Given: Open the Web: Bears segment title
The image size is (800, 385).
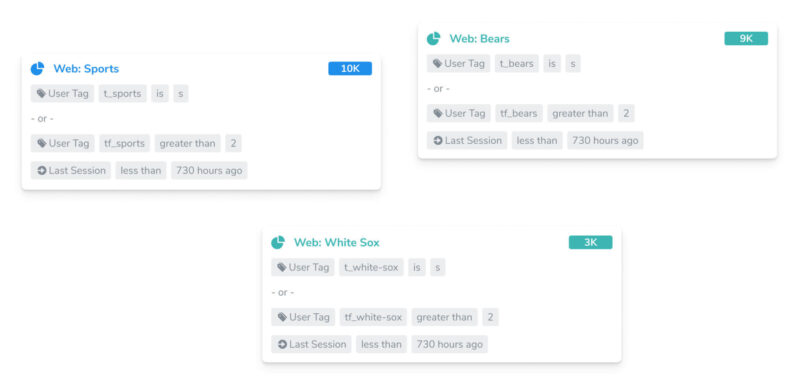Looking at the screenshot, I should click(479, 38).
